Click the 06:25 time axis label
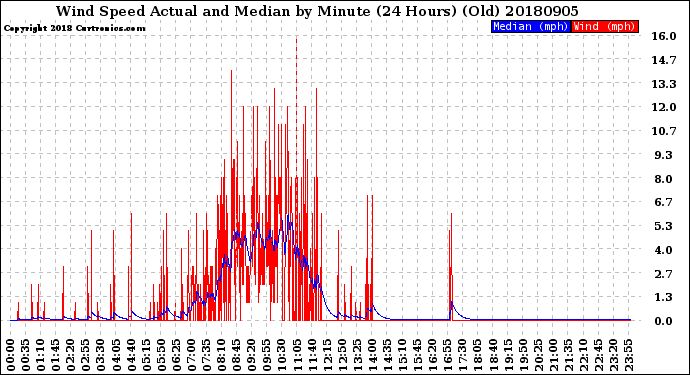 [176, 355]
